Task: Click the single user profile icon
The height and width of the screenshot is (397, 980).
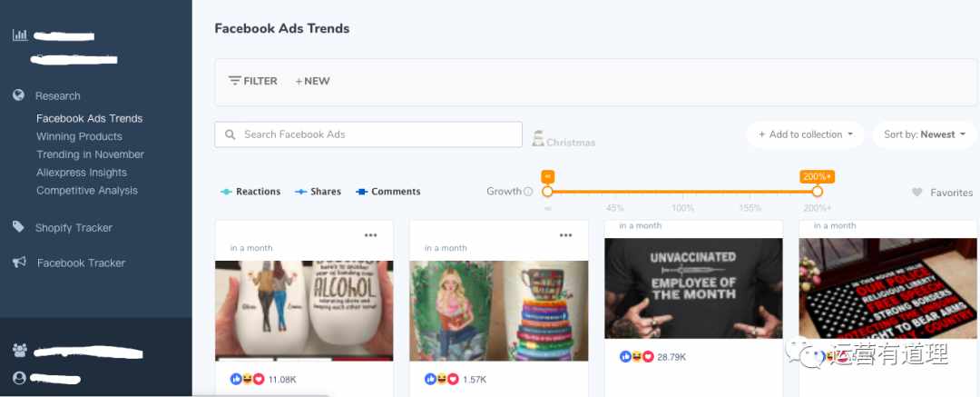Action: (19, 378)
